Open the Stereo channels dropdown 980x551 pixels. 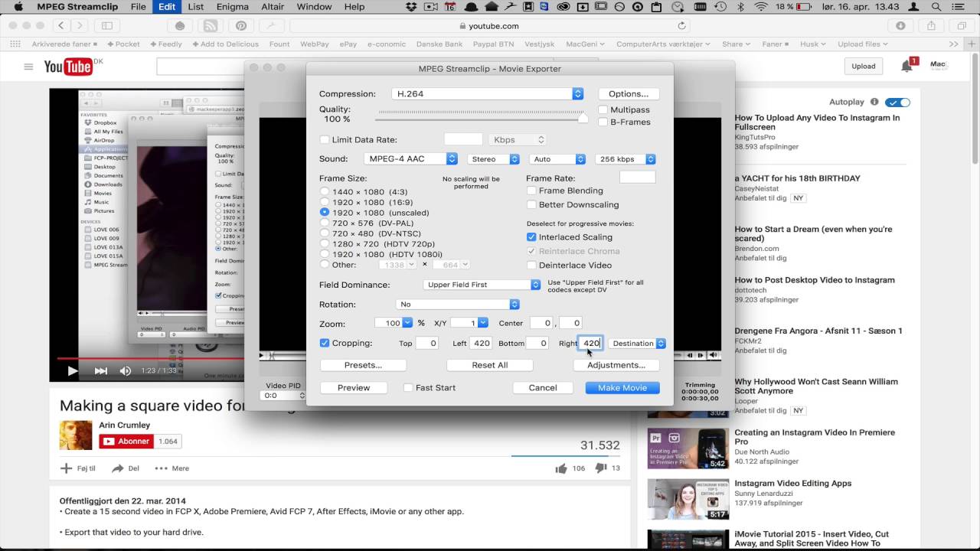(494, 159)
